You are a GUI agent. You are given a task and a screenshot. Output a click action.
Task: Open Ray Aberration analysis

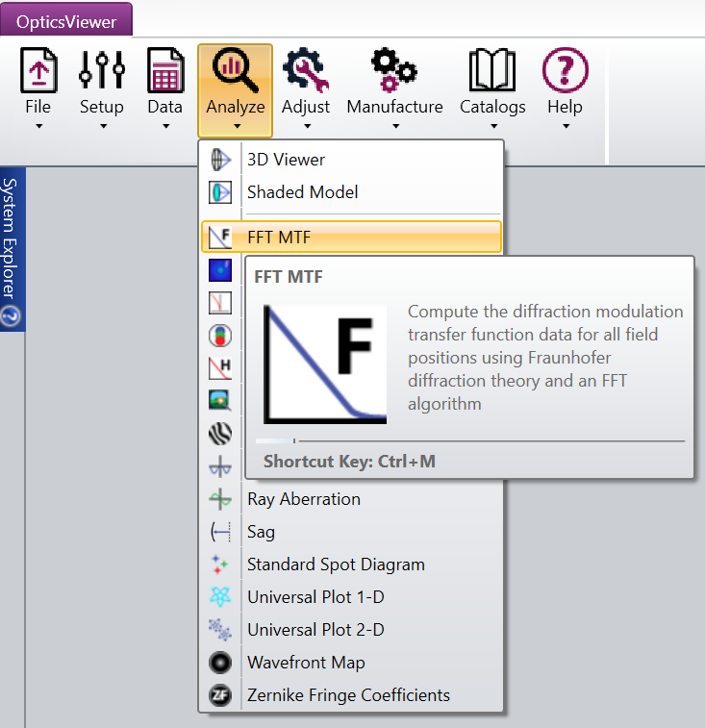(303, 499)
